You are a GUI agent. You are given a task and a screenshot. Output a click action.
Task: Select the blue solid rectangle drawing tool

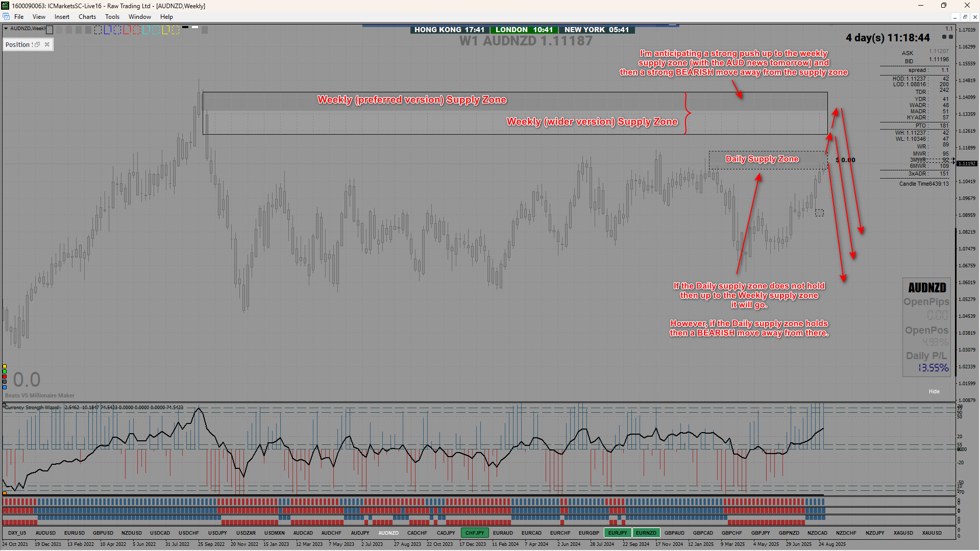(x=108, y=30)
